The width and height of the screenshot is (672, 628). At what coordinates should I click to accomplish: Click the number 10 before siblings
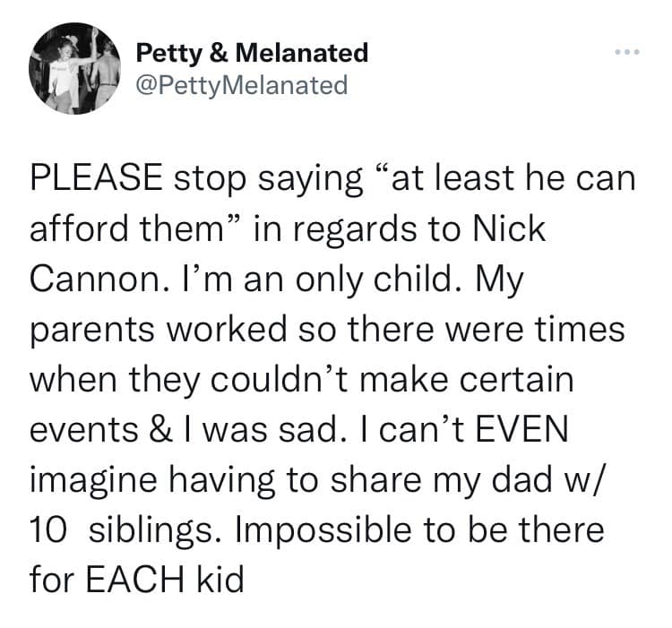48,530
